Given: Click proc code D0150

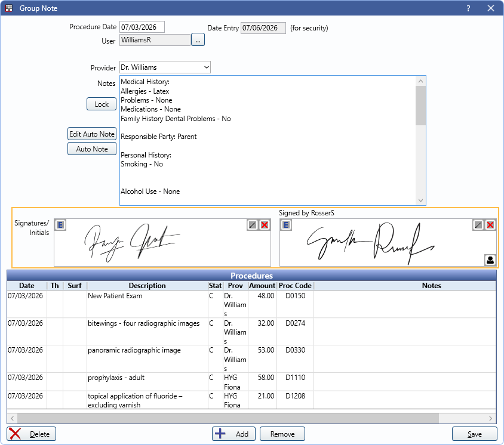Looking at the screenshot, I should pyautogui.click(x=296, y=296).
